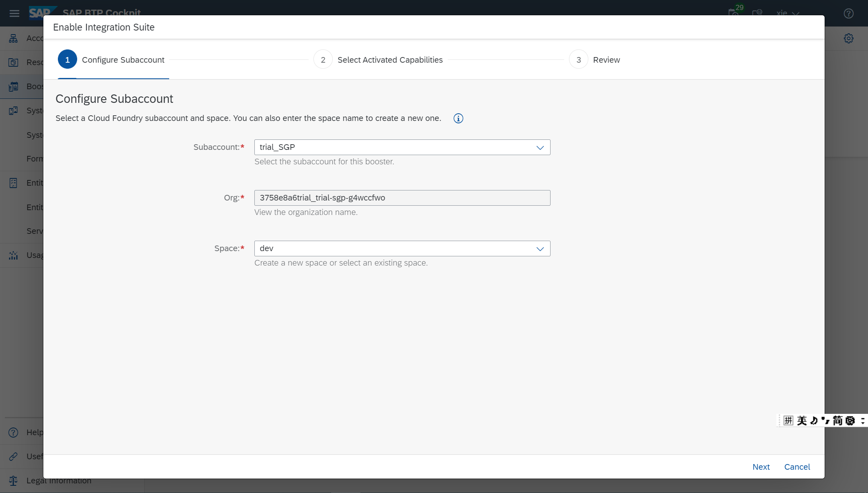868x493 pixels.
Task: Click the SAP logo
Action: point(42,12)
